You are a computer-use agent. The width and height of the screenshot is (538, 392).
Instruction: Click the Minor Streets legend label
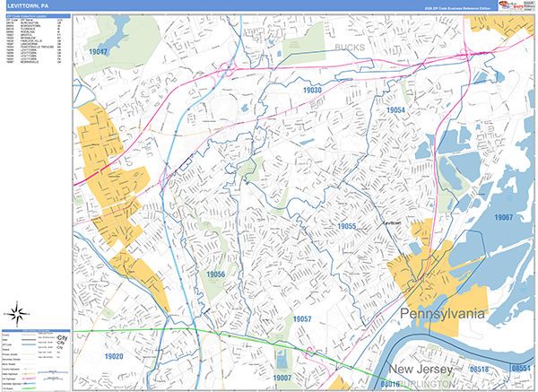pyautogui.click(x=9, y=364)
